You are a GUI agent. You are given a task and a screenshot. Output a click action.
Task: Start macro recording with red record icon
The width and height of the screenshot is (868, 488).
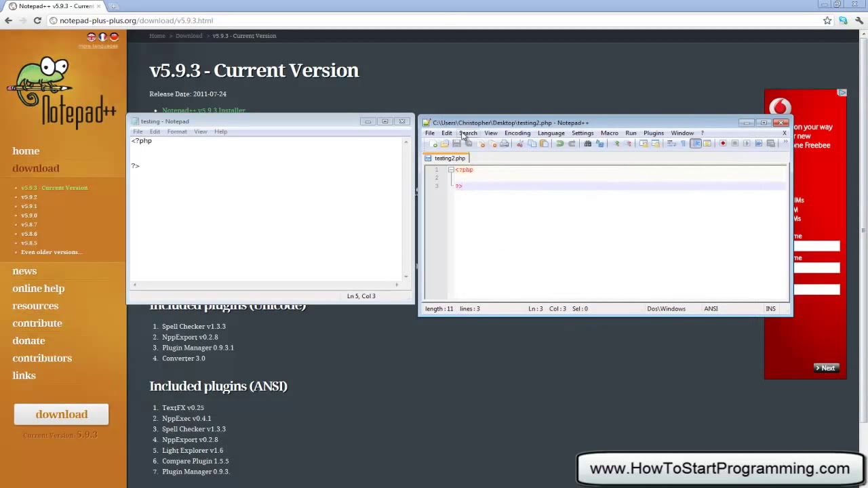pyautogui.click(x=723, y=144)
